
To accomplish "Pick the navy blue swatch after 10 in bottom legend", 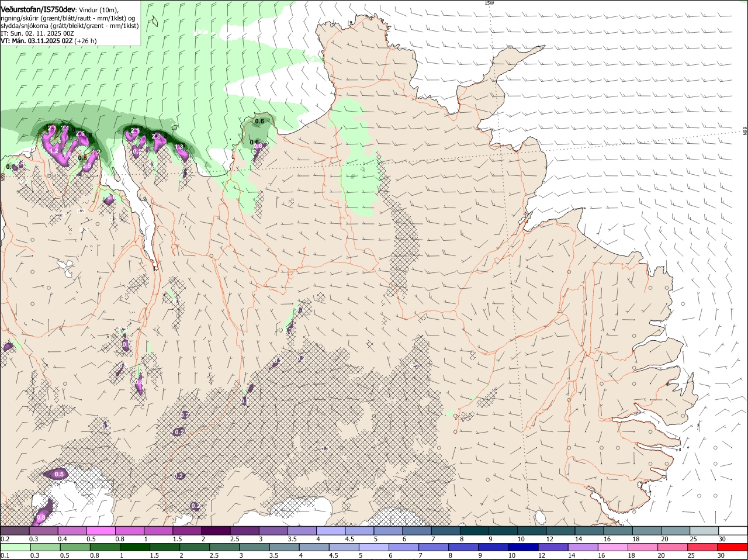I will pyautogui.click(x=523, y=547).
